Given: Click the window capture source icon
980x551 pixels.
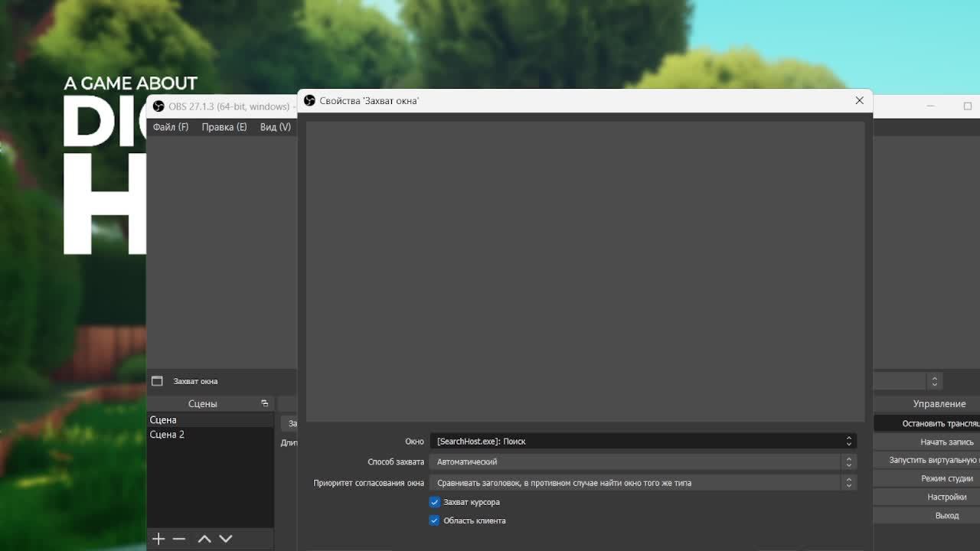Looking at the screenshot, I should click(157, 381).
